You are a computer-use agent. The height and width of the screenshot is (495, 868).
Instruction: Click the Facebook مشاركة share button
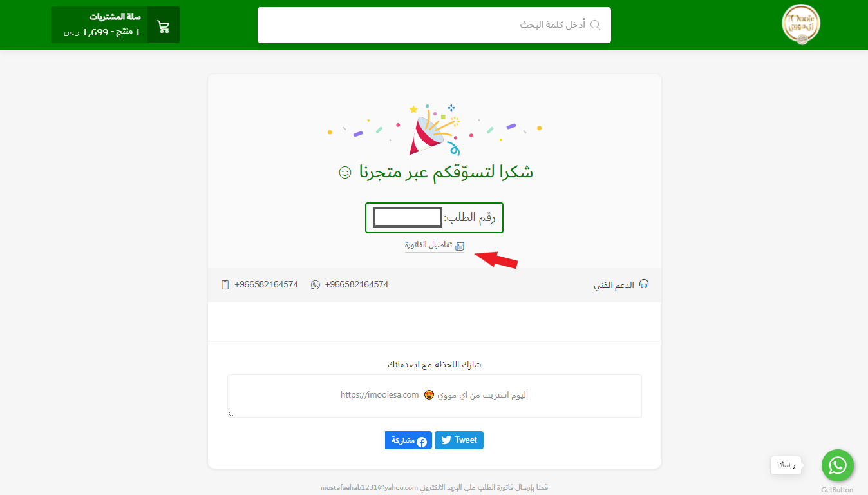click(x=408, y=440)
